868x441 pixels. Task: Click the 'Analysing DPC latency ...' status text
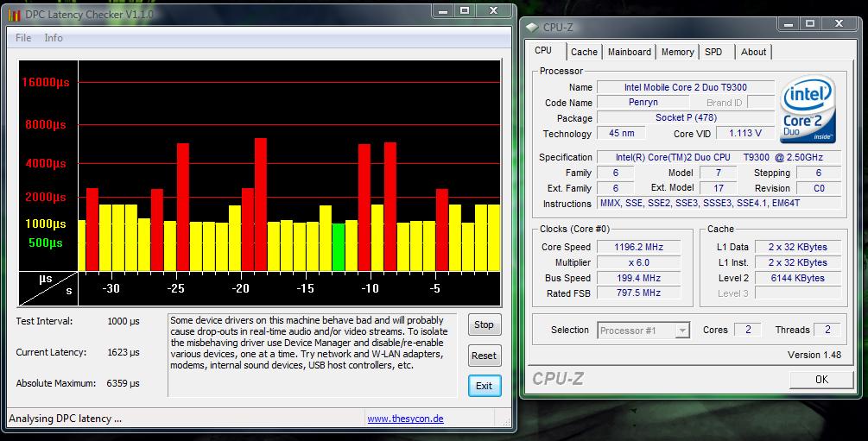point(65,419)
